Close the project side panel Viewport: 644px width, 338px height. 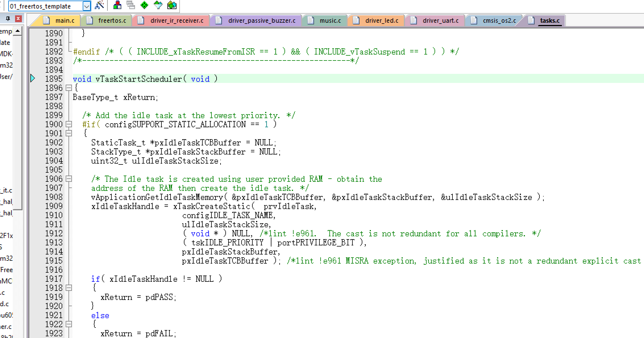coord(18,19)
